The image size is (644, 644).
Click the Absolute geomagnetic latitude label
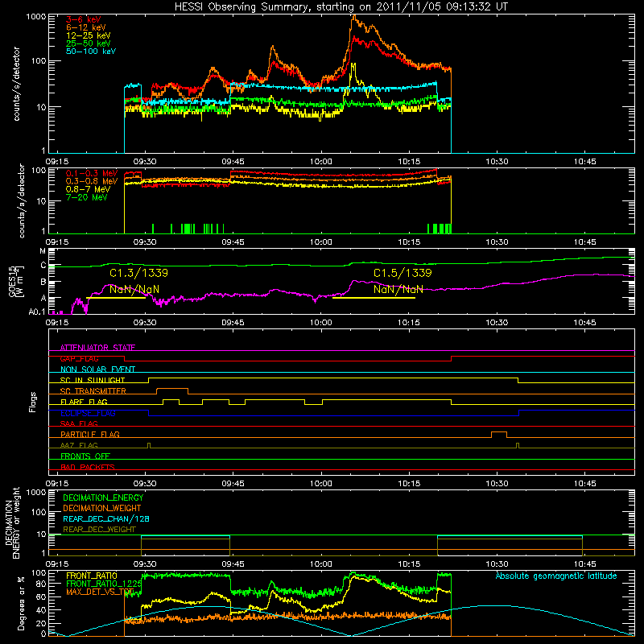pyautogui.click(x=556, y=576)
